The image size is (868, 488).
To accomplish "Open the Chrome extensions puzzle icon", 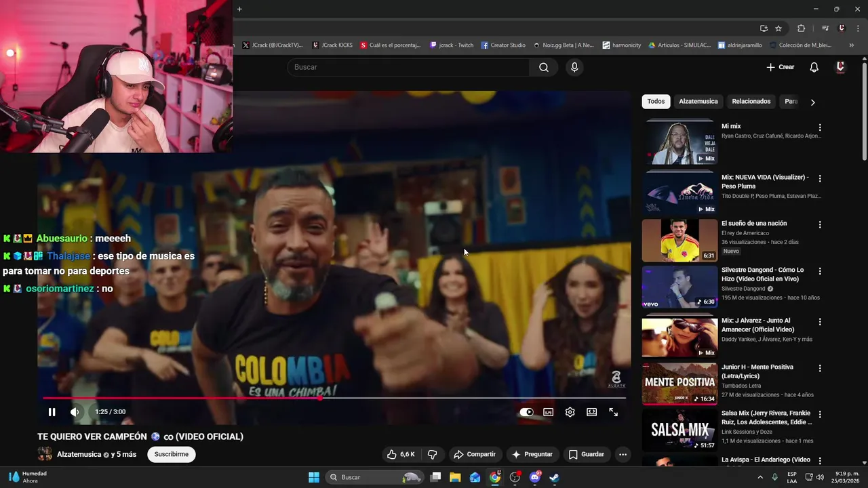I will pos(801,28).
